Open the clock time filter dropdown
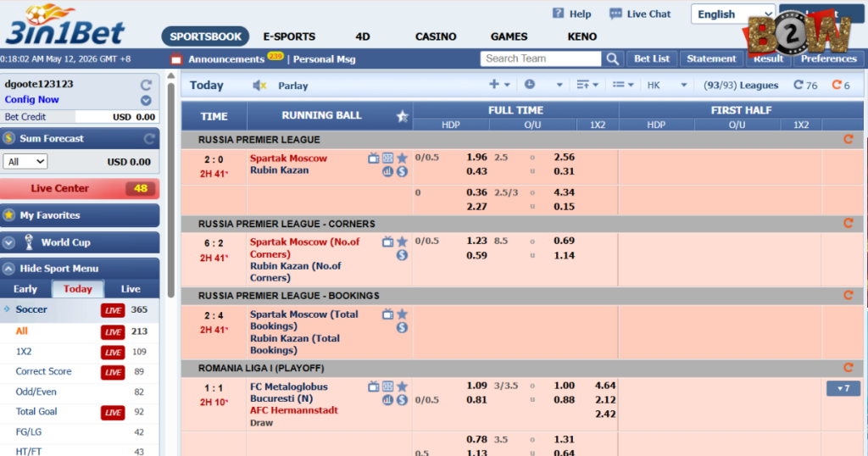This screenshot has height=456, width=868. 543,85
